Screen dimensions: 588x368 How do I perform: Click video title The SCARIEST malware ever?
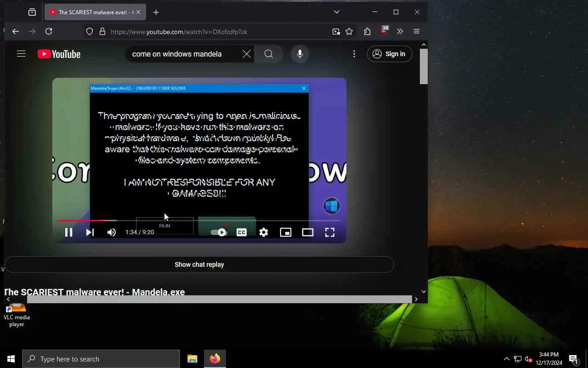pyautogui.click(x=94, y=292)
